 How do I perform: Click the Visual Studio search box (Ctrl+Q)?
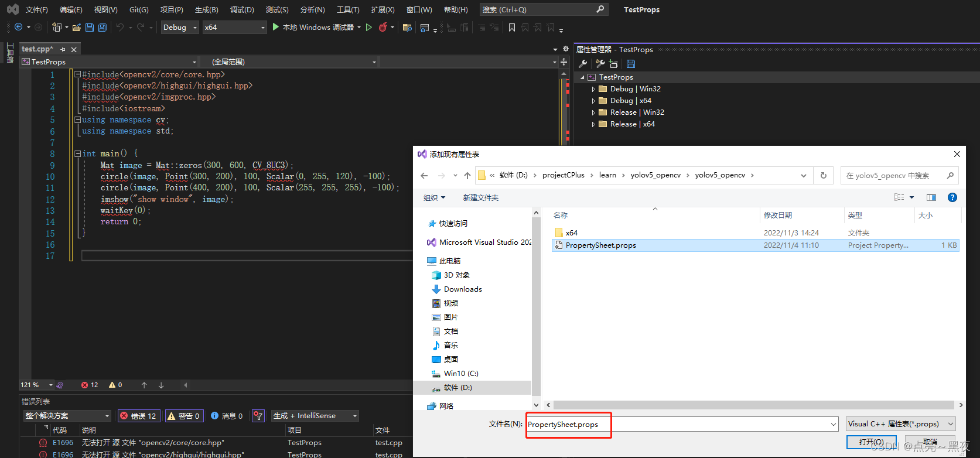(x=544, y=10)
